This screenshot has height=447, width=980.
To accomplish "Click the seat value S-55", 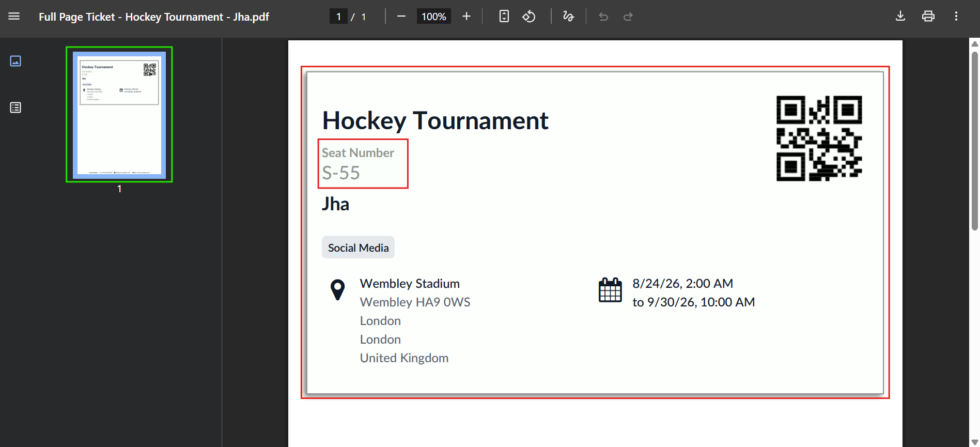I will click(341, 173).
